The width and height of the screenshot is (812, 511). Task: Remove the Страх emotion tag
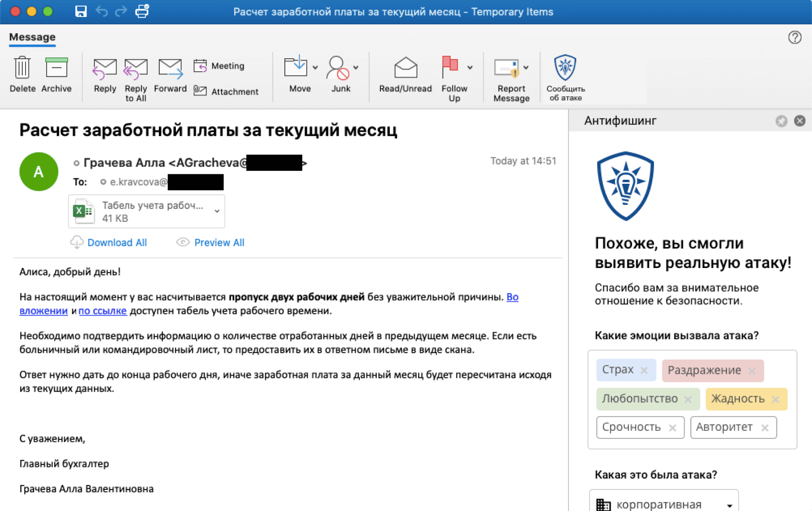pos(644,370)
